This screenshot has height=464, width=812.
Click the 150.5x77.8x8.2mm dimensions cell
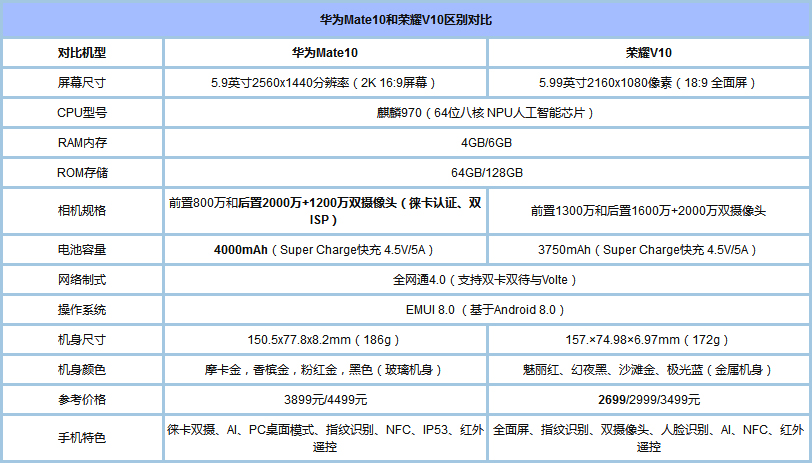tap(325, 340)
